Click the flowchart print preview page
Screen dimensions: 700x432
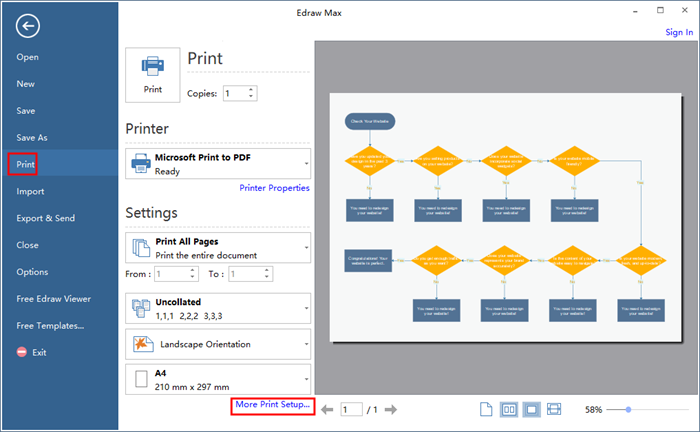pyautogui.click(x=505, y=217)
